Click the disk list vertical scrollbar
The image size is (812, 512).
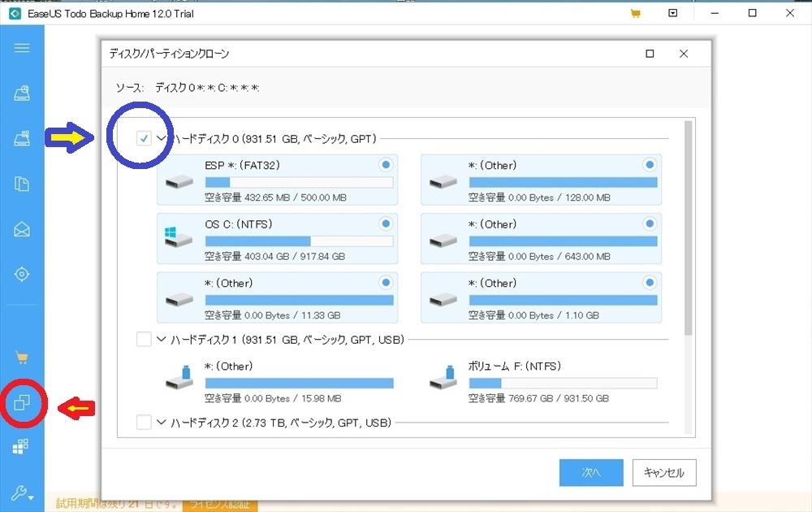[689, 228]
